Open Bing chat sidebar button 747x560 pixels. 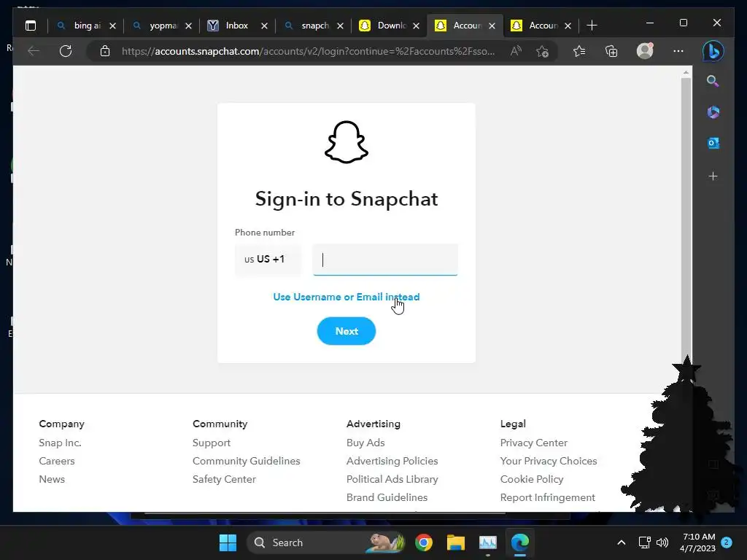coord(713,51)
